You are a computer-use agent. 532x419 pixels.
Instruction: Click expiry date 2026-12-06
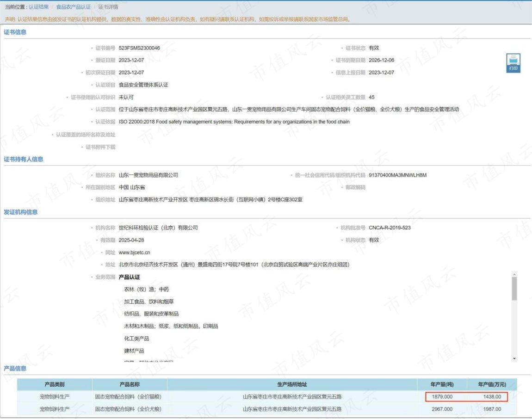[381, 61]
